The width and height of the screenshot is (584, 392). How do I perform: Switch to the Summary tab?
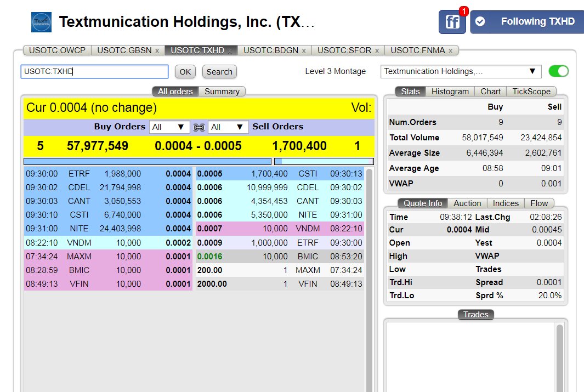tap(222, 92)
